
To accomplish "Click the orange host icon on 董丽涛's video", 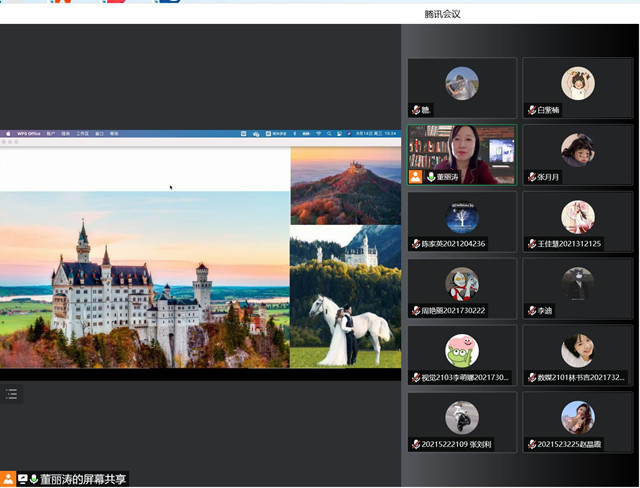I will pyautogui.click(x=416, y=177).
